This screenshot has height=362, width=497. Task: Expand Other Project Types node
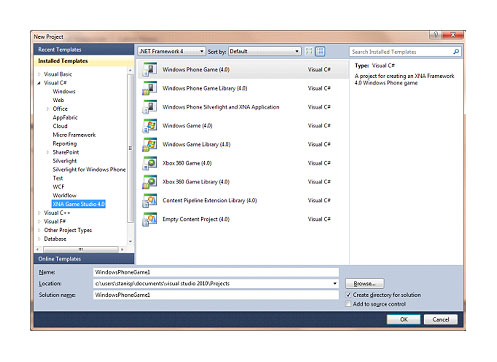point(39,230)
